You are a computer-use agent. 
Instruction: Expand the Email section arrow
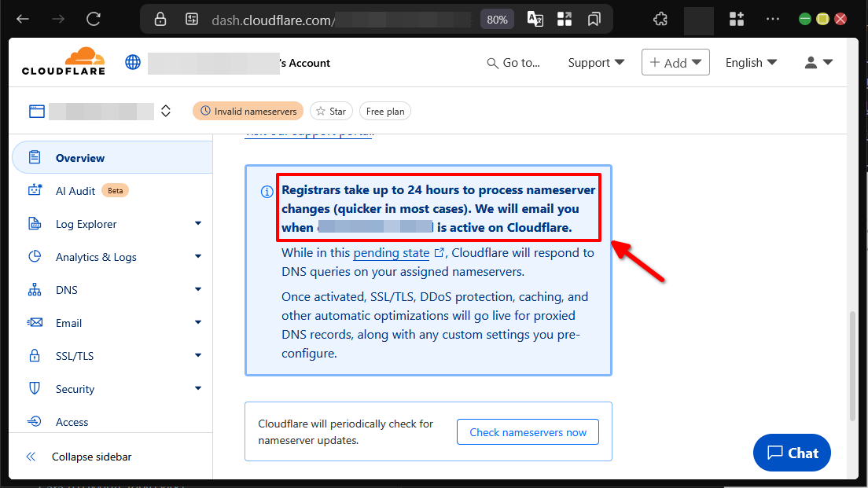pos(197,322)
